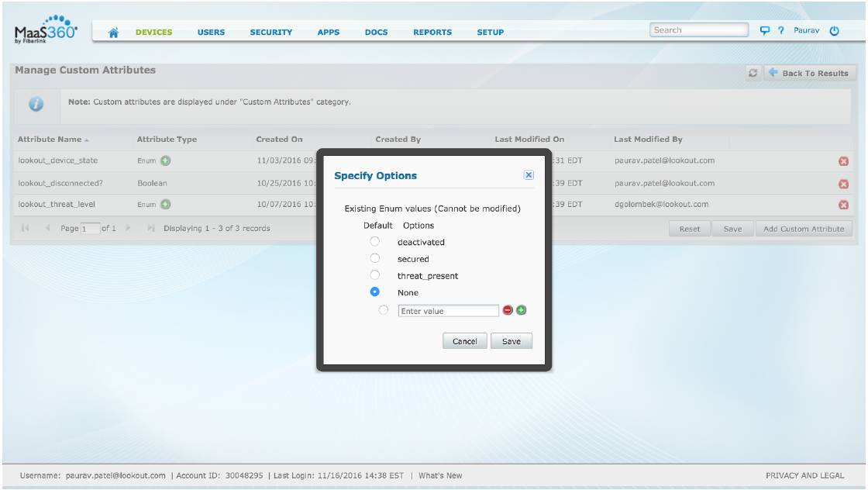Open the What's New link
868x490 pixels.
tap(440, 475)
